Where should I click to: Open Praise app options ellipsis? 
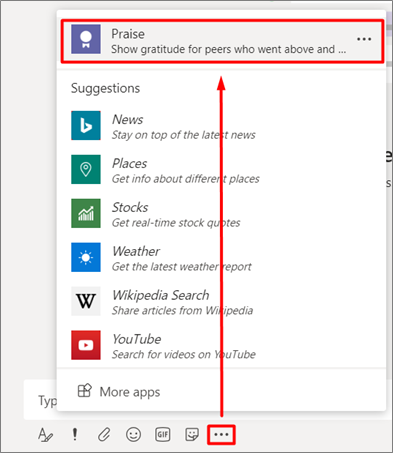tap(364, 39)
